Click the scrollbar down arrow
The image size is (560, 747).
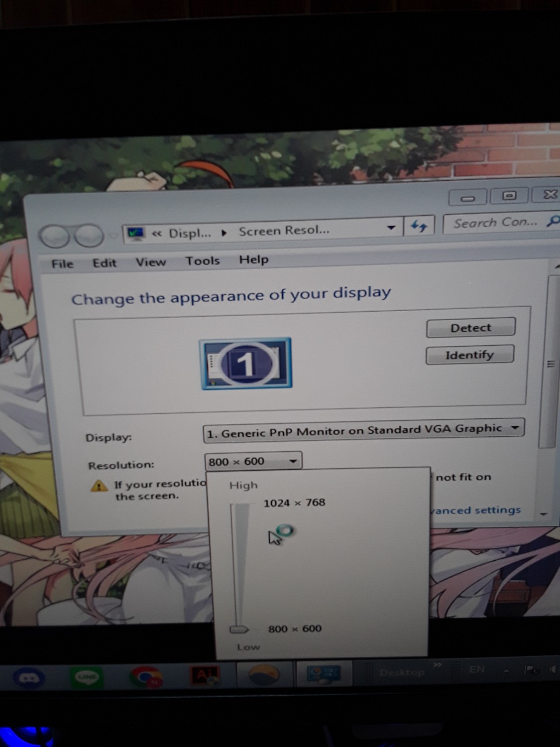point(544,514)
